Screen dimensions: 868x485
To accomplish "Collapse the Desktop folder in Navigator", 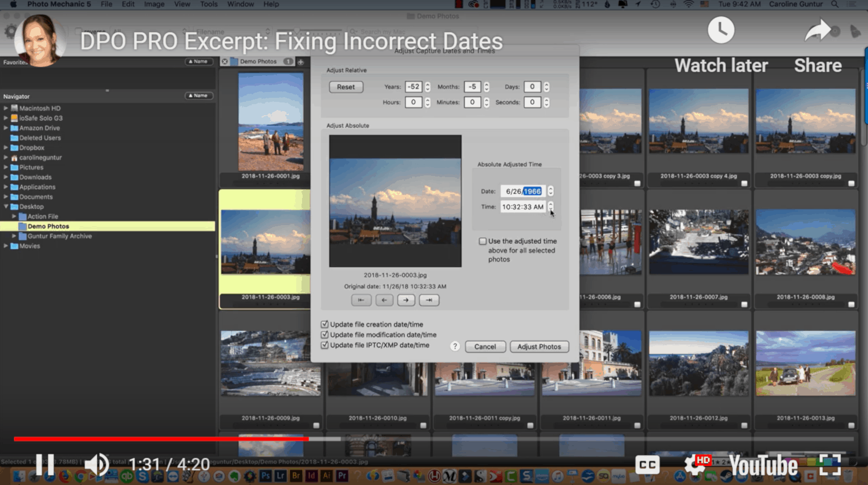I will click(x=6, y=207).
